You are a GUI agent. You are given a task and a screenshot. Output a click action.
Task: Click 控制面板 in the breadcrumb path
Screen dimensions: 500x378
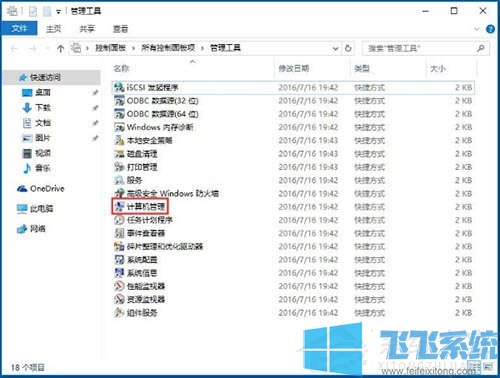tap(111, 48)
